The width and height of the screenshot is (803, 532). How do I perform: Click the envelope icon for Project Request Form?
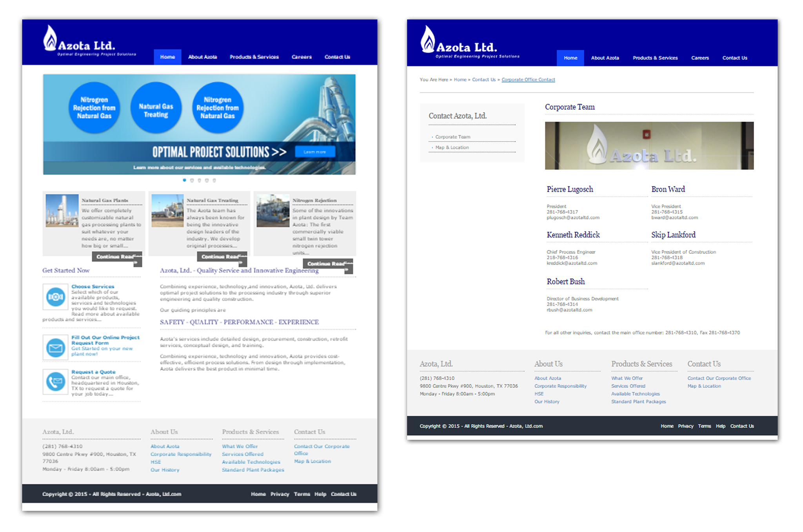[x=55, y=347]
